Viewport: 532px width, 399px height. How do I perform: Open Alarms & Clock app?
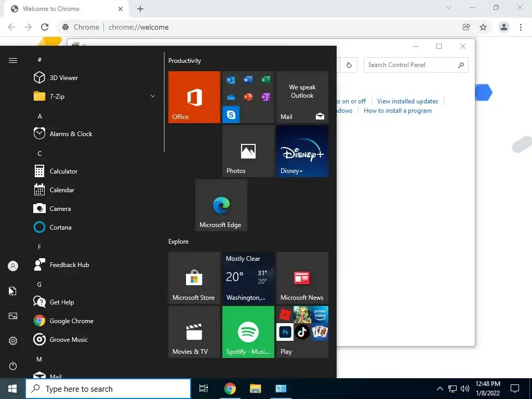coord(63,134)
